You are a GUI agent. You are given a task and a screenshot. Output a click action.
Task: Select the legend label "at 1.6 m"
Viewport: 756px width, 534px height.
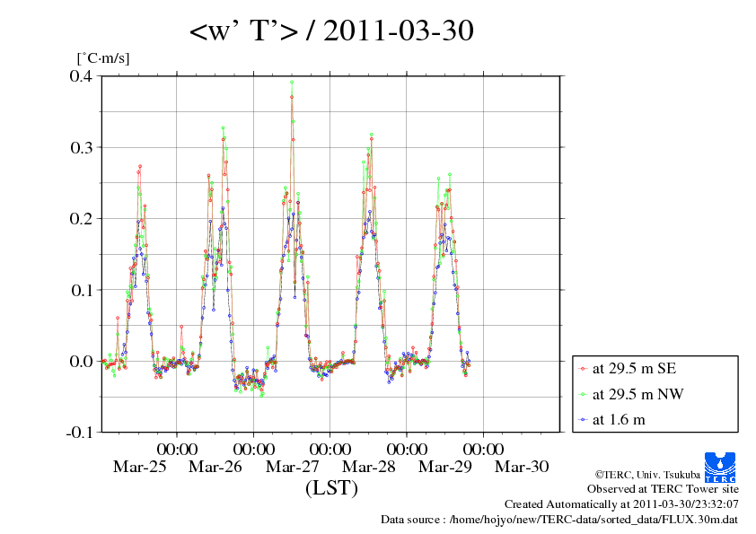[619, 420]
